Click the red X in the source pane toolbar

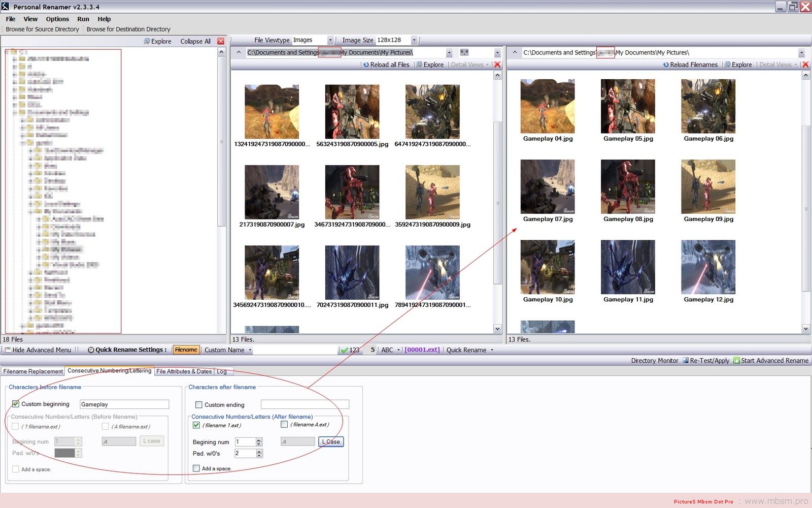pos(497,65)
